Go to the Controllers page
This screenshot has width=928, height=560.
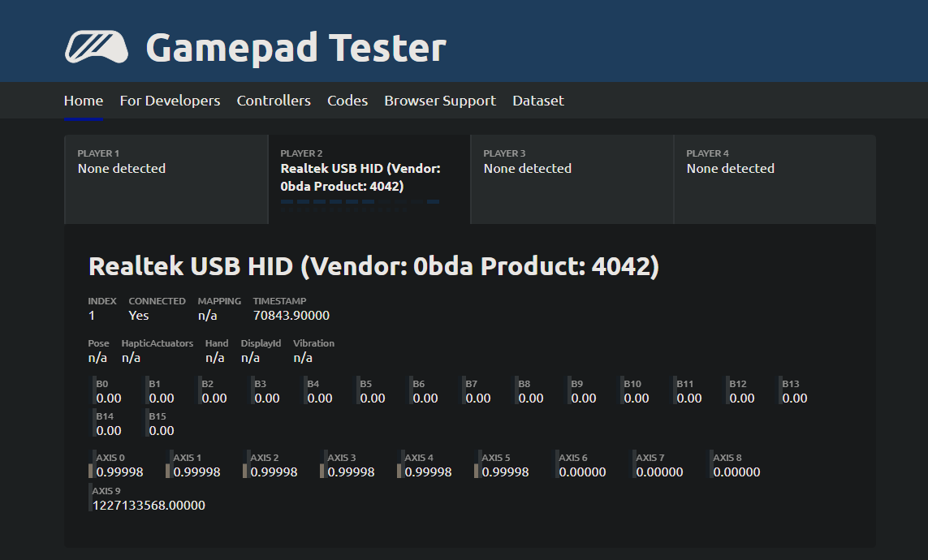click(274, 101)
